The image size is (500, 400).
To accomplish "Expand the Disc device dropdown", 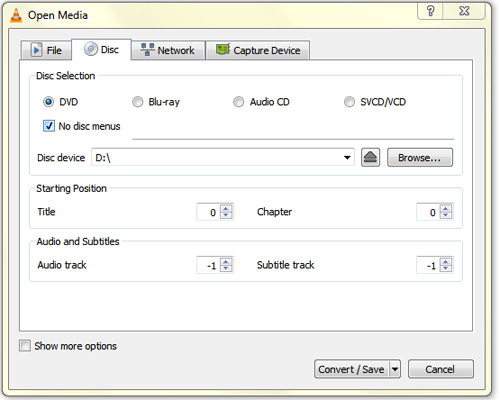I will point(347,157).
